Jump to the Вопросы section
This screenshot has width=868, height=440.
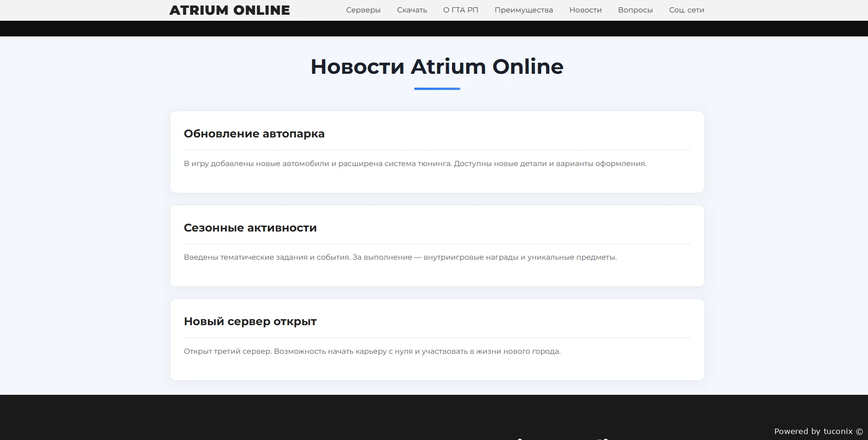point(635,10)
